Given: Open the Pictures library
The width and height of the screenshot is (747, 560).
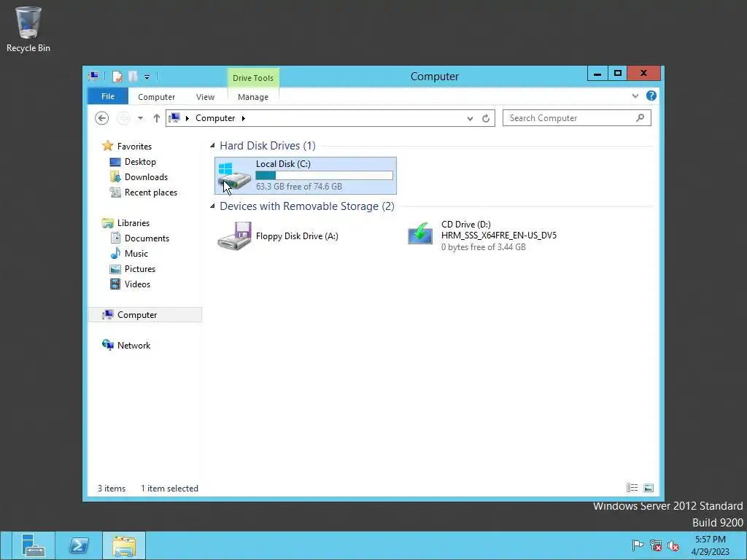Looking at the screenshot, I should coord(139,269).
